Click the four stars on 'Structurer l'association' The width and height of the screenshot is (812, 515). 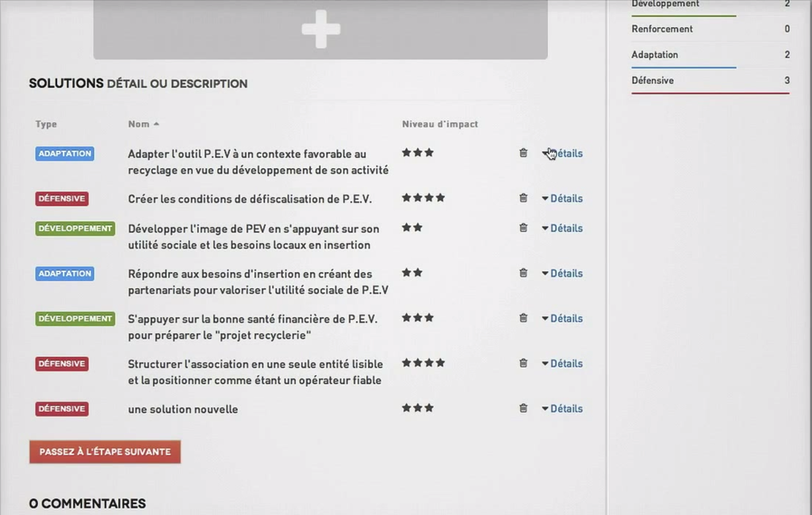tap(423, 363)
